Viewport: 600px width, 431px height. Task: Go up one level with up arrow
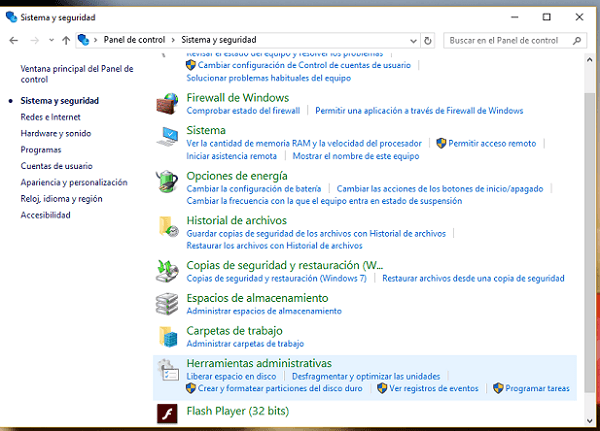coord(66,40)
